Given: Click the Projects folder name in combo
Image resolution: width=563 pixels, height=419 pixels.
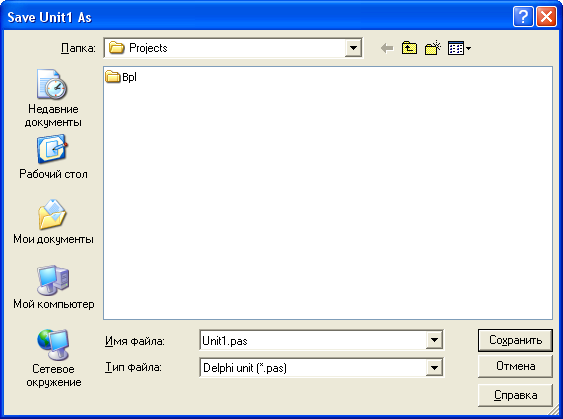Looking at the screenshot, I should [148, 48].
